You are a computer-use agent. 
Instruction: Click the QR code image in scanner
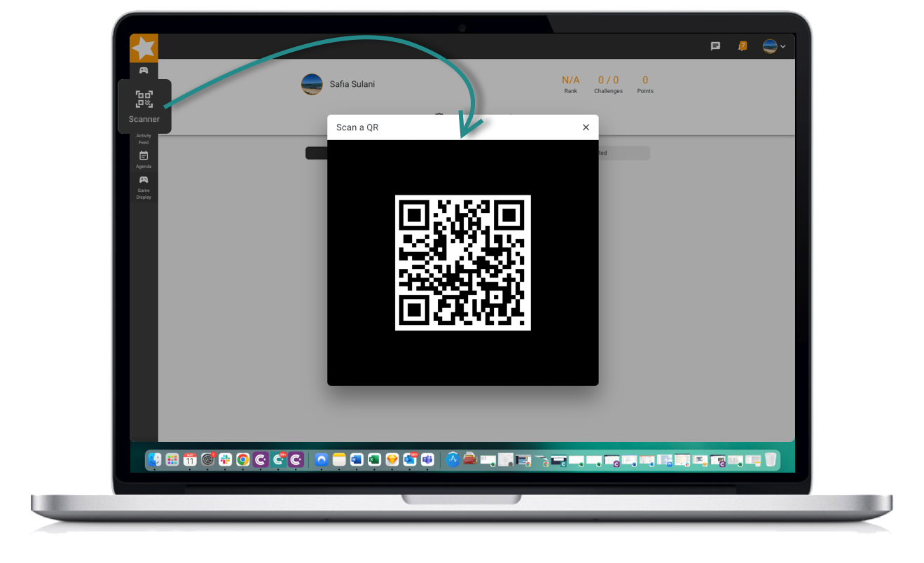[463, 263]
